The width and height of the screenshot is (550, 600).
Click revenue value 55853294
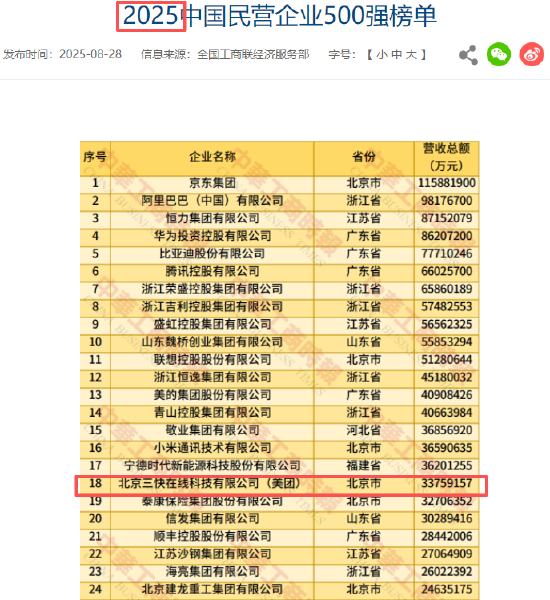point(447,342)
